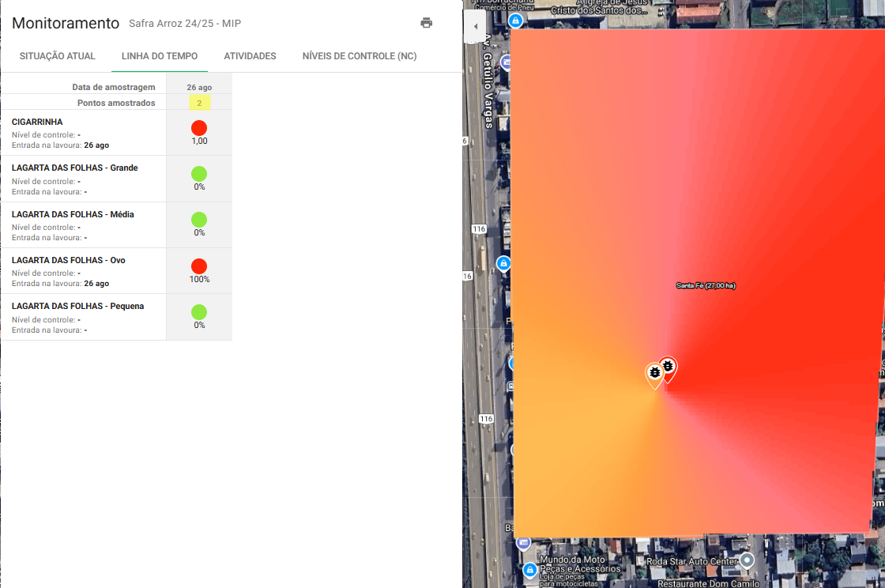Open the Linha do Tempo tab
885x588 pixels.
[160, 56]
